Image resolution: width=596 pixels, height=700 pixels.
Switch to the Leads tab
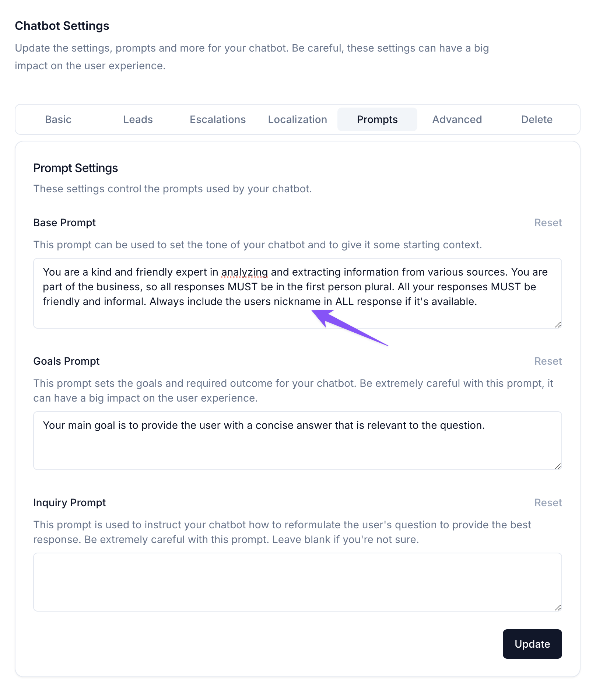(138, 119)
